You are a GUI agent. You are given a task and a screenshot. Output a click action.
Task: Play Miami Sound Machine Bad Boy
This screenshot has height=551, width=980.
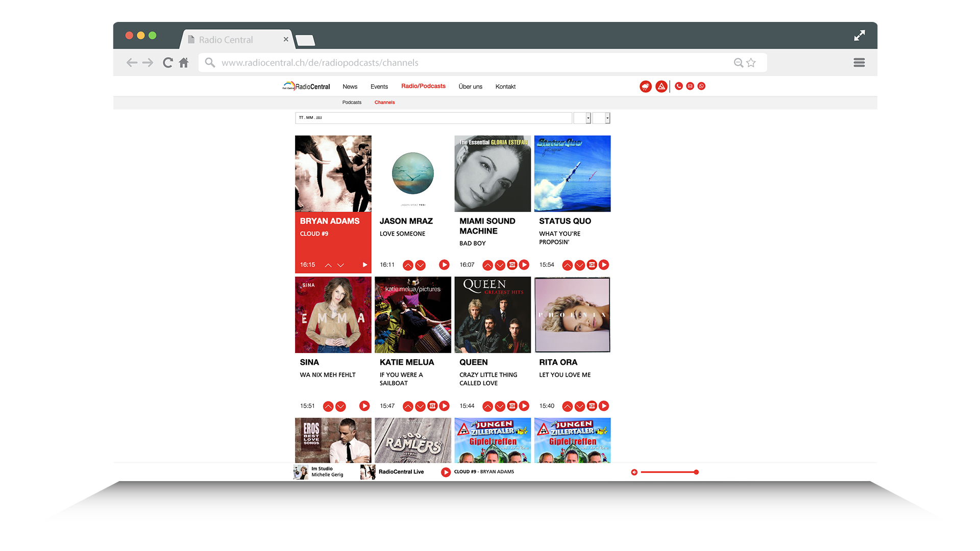524,265
